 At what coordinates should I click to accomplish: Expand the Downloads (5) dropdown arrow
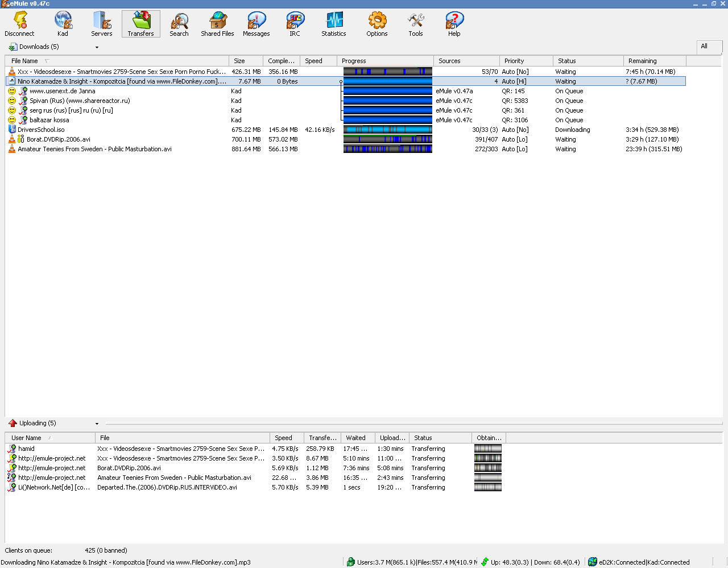pyautogui.click(x=97, y=47)
